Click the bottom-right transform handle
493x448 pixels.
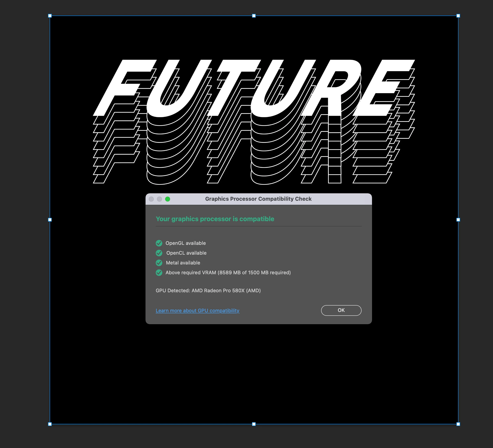pyautogui.click(x=458, y=424)
